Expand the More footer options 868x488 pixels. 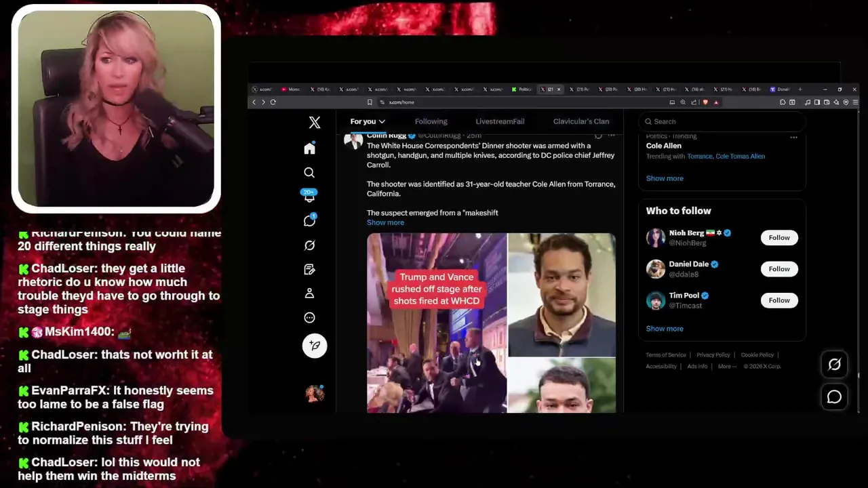pos(727,367)
